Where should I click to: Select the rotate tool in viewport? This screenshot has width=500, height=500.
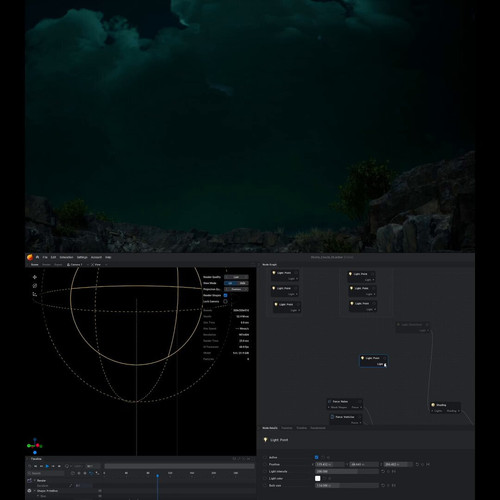(x=35, y=286)
